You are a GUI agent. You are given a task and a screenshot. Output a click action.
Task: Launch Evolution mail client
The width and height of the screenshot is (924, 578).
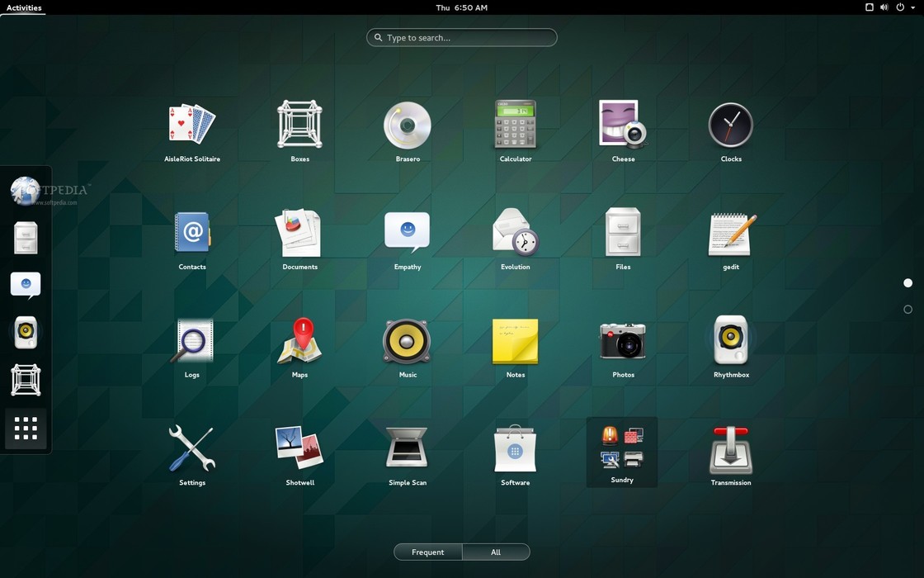(x=515, y=240)
